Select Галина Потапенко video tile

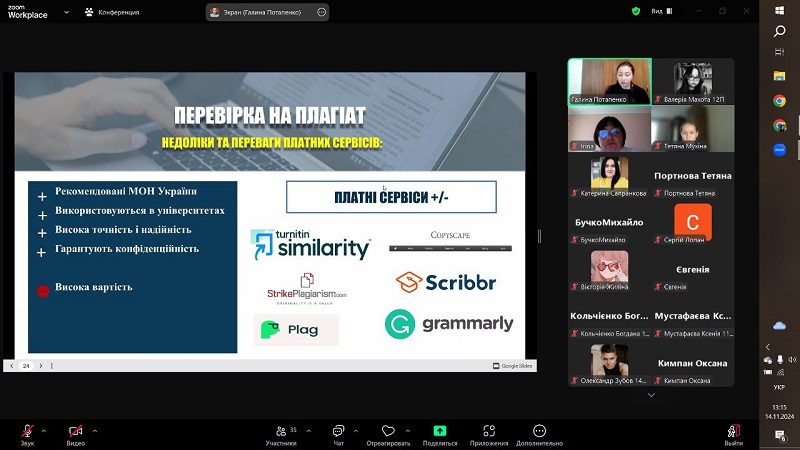pos(610,82)
